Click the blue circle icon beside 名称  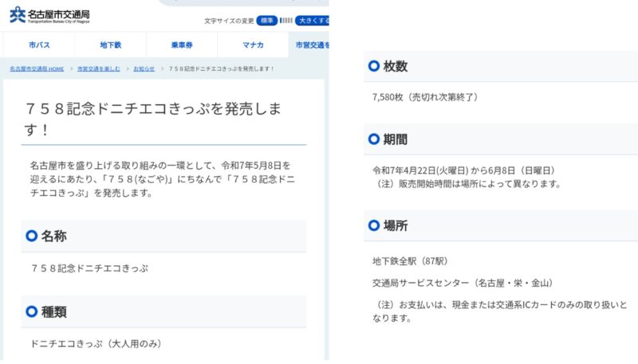coord(31,236)
